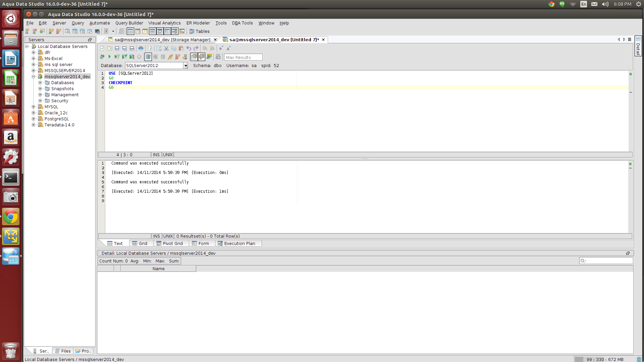Click the open file folder icon

[110, 48]
